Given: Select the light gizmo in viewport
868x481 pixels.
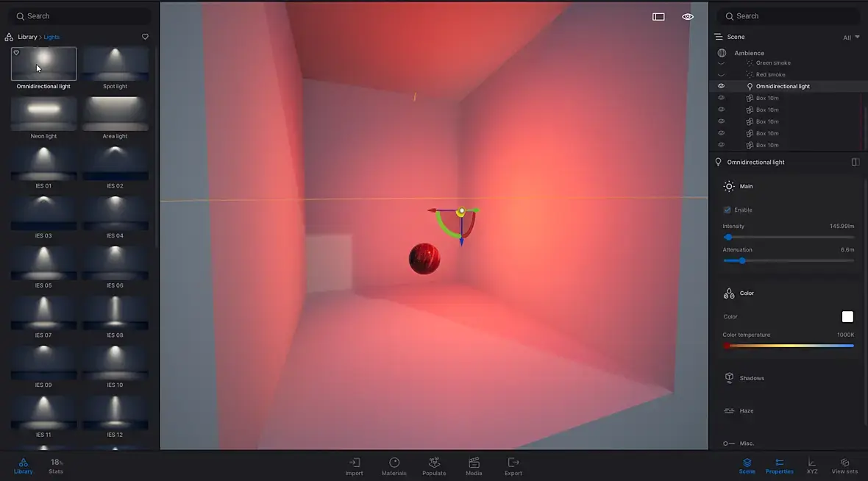Looking at the screenshot, I should coord(460,212).
